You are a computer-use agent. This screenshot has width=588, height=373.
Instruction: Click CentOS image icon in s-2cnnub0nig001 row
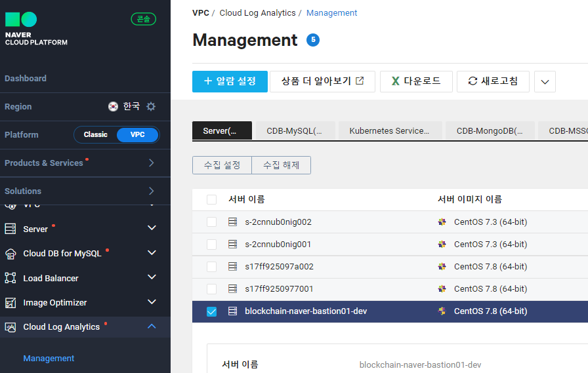click(x=442, y=244)
